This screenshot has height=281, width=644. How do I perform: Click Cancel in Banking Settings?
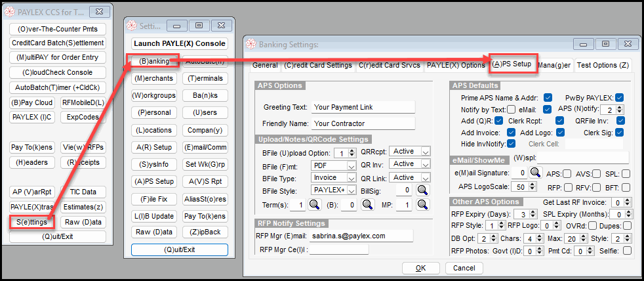[x=464, y=269]
